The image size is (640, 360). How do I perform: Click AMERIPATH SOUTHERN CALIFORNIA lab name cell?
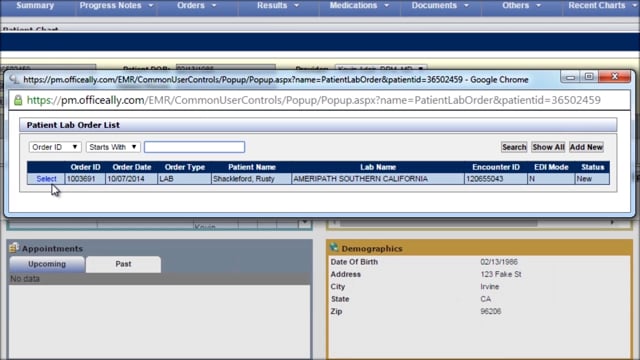[378, 179]
